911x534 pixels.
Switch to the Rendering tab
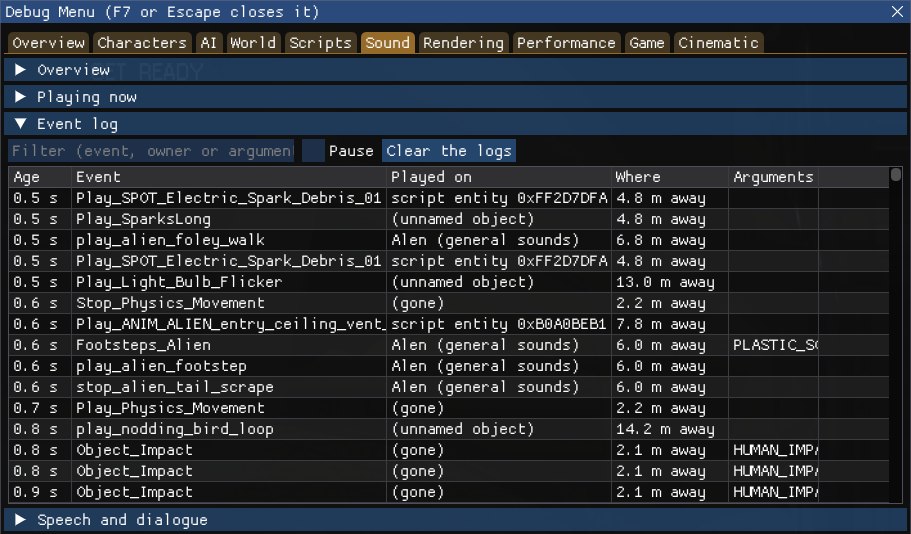tap(463, 42)
